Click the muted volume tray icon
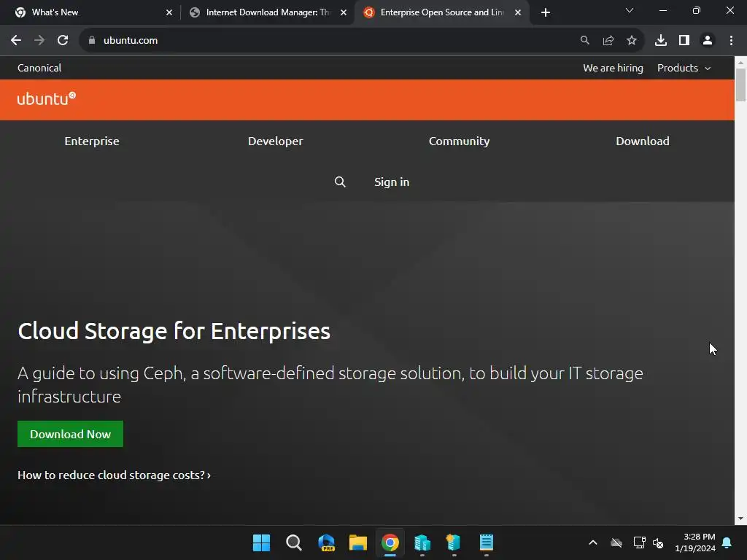 pyautogui.click(x=659, y=542)
